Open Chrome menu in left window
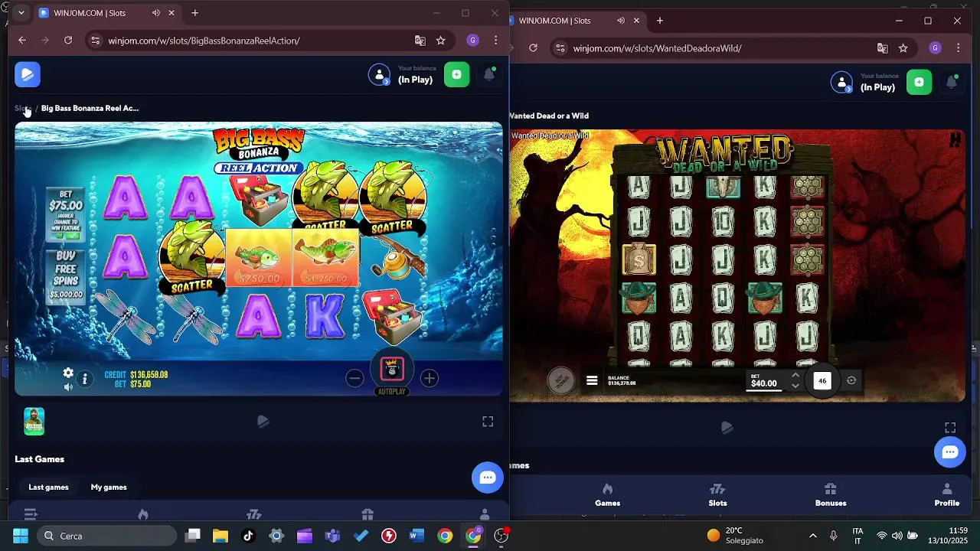980x551 pixels. point(496,41)
